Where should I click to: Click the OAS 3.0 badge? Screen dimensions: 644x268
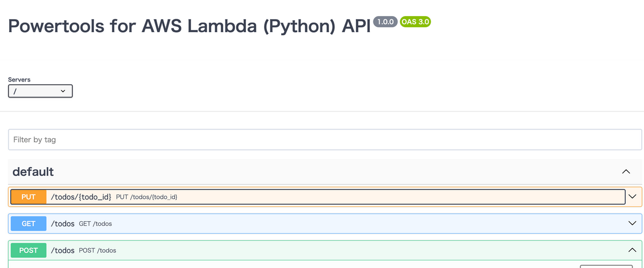point(415,22)
